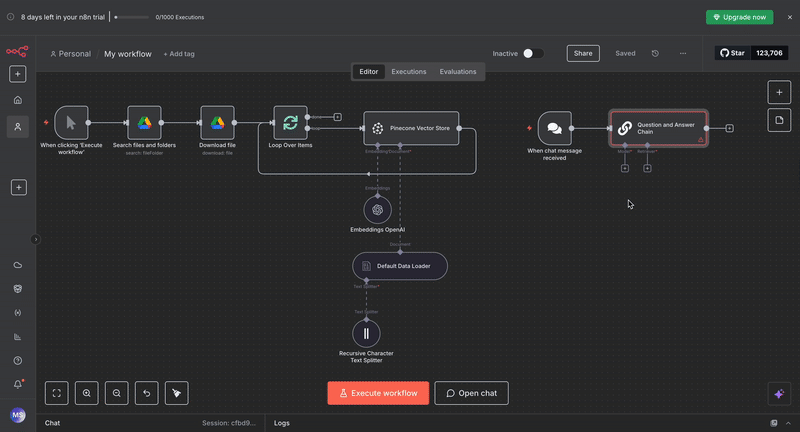Open the cloud icon in the sidebar
This screenshot has width=800, height=432.
pyautogui.click(x=18, y=265)
